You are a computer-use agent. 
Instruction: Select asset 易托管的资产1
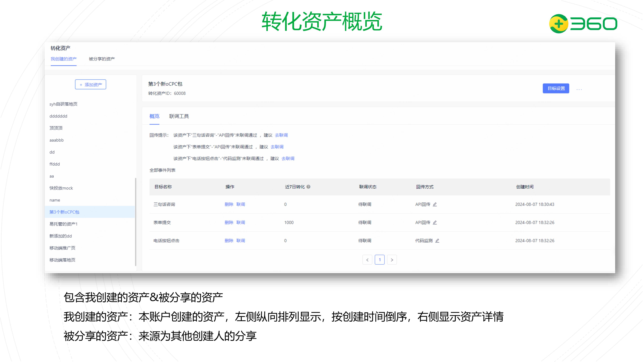[x=63, y=224]
